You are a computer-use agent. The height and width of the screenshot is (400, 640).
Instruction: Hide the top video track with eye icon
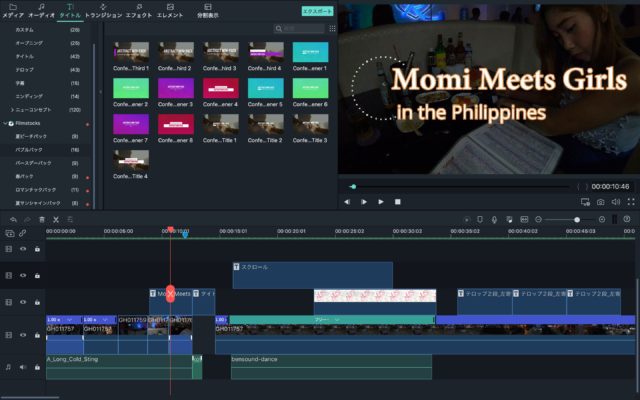pos(23,249)
